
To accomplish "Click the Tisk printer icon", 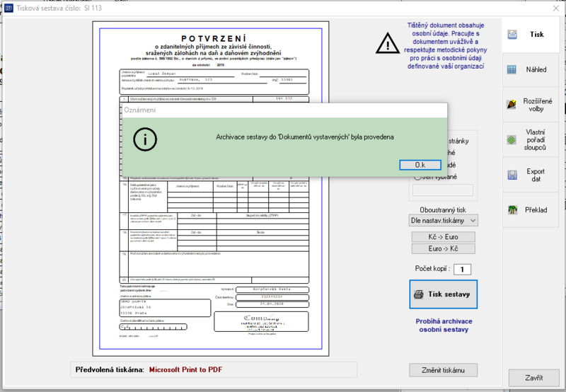I will click(512, 35).
